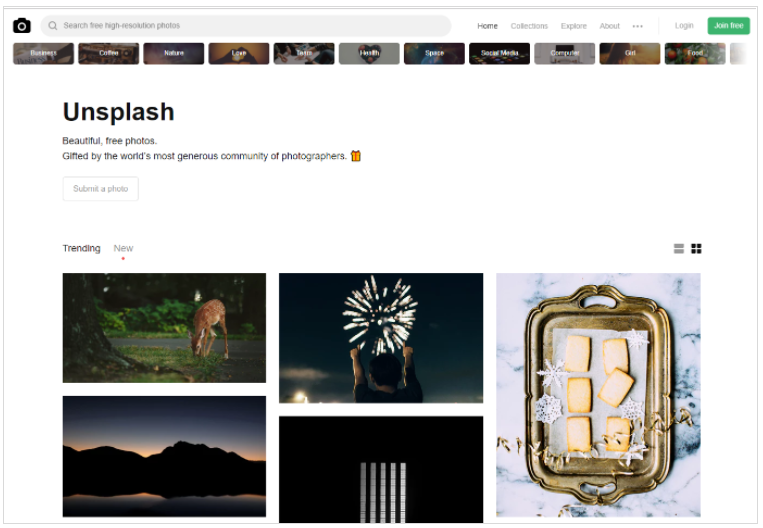The image size is (763, 528).
Task: Switch to list view layout icon
Action: pos(678,249)
